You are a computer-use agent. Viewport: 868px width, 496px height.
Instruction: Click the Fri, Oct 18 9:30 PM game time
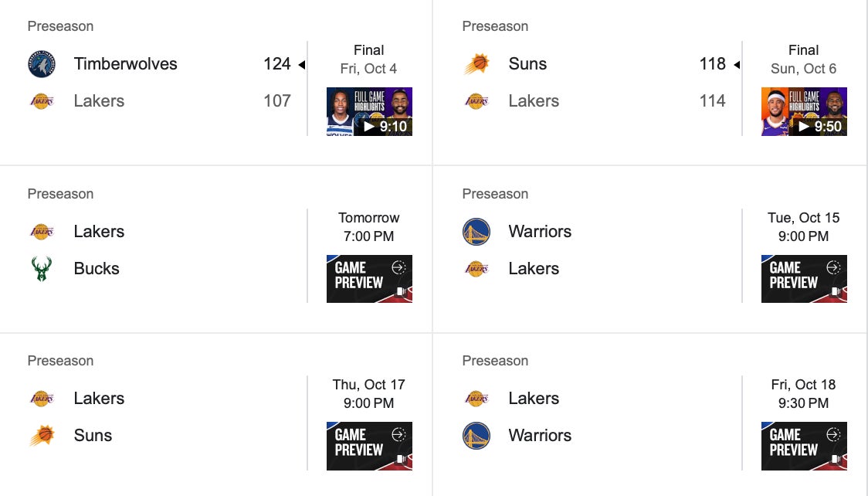click(804, 394)
